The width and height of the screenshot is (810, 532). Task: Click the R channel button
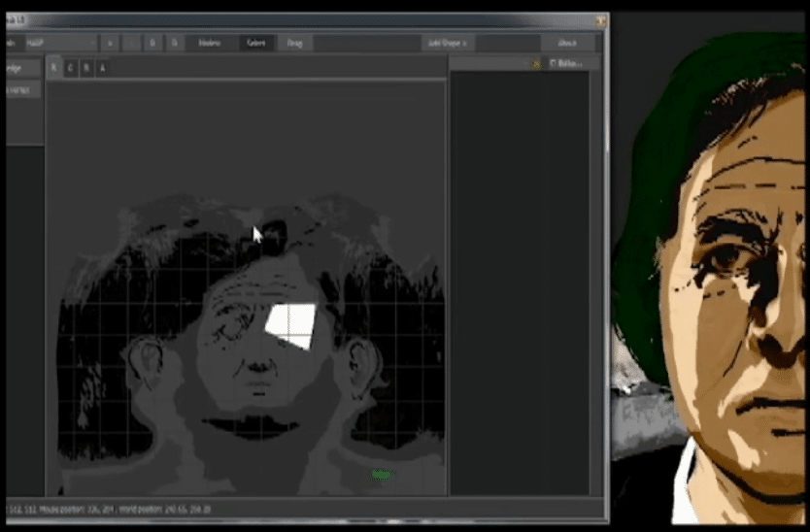coord(54,67)
